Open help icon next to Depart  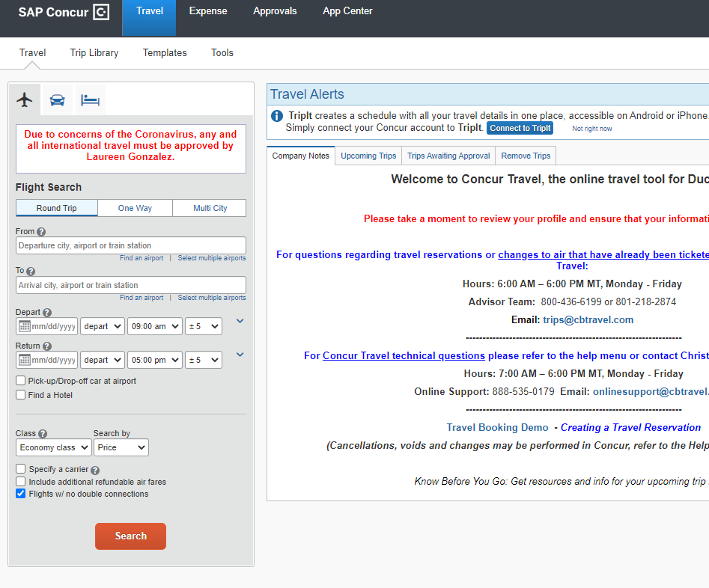coord(47,312)
